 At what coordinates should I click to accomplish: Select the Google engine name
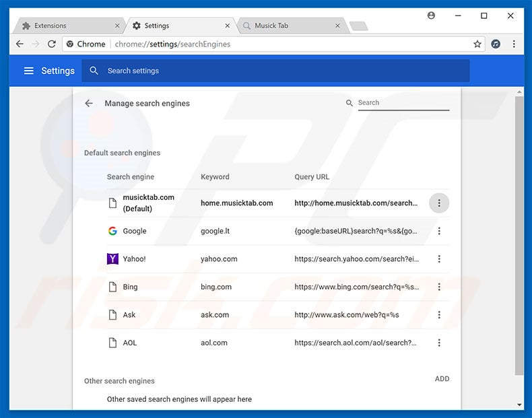click(x=135, y=231)
